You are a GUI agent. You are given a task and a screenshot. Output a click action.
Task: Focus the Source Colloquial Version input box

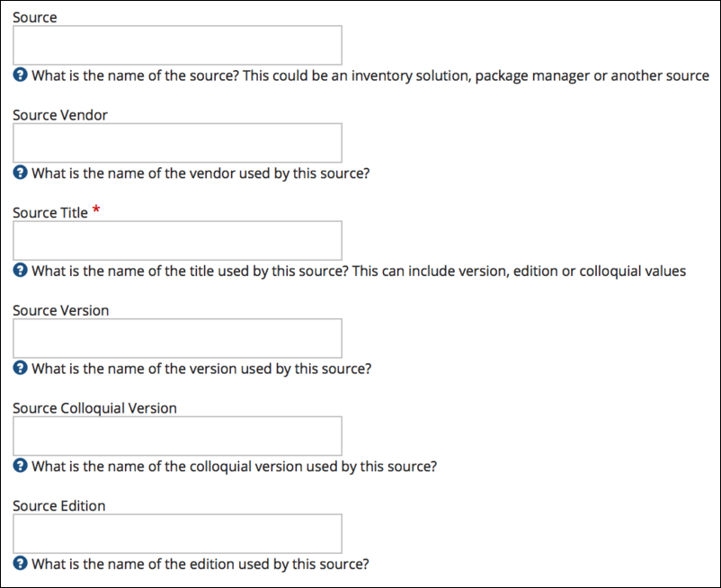[x=177, y=436]
